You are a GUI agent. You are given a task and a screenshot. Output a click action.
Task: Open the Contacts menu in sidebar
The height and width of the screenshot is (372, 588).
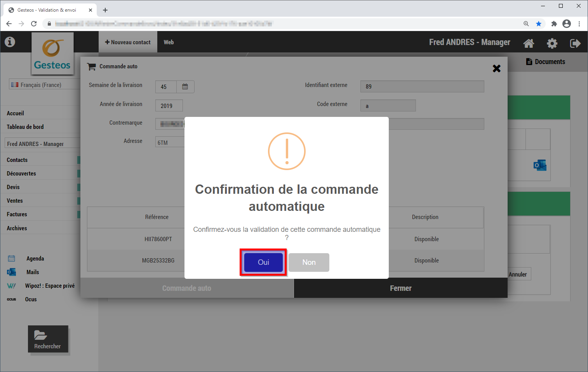17,160
